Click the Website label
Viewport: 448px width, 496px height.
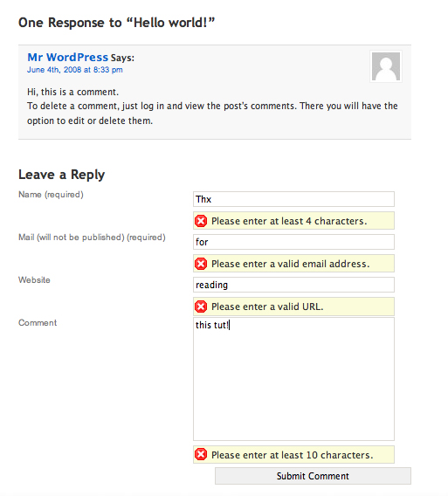[x=34, y=280]
